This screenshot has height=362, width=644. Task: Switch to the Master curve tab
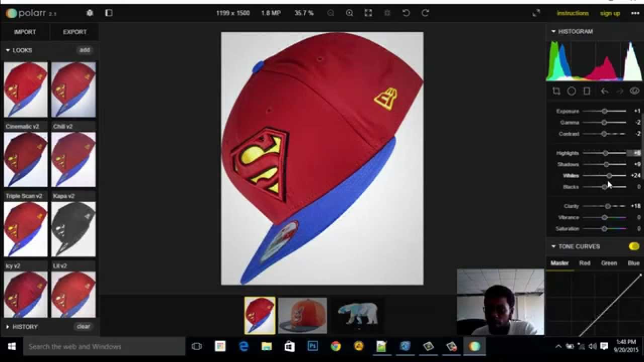tap(559, 263)
